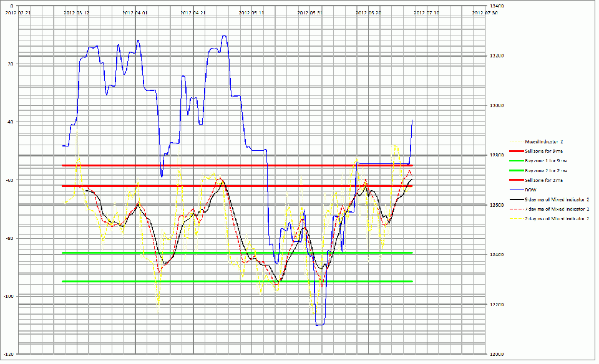Click the 2012 03 12 date axis label
599x364 pixels.
tap(76, 13)
